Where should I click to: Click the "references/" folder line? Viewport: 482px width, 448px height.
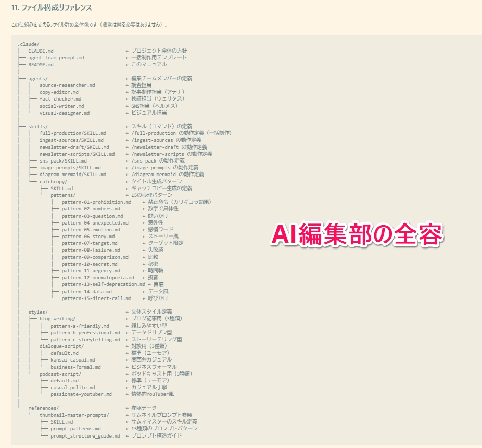point(43,408)
